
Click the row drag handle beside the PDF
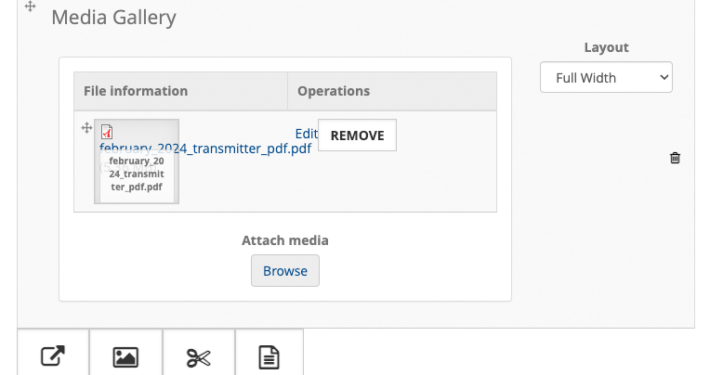point(86,128)
